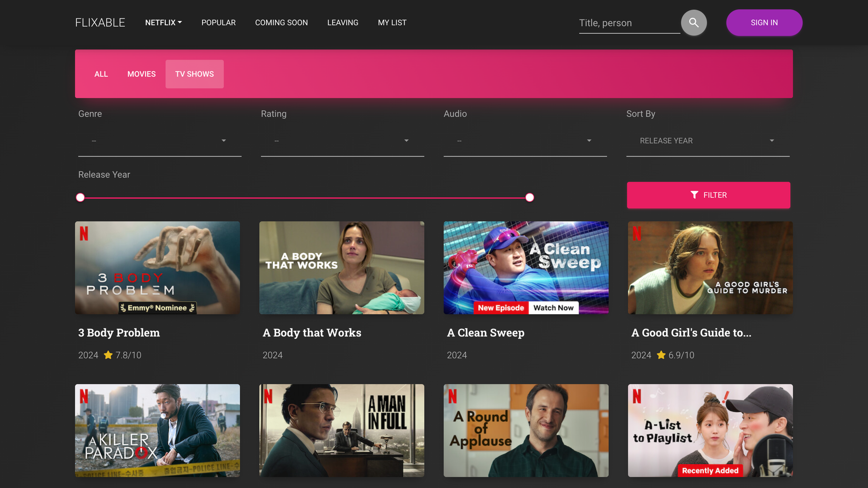Click the A Clean Sweep title link
Image resolution: width=868 pixels, height=488 pixels.
pos(486,333)
